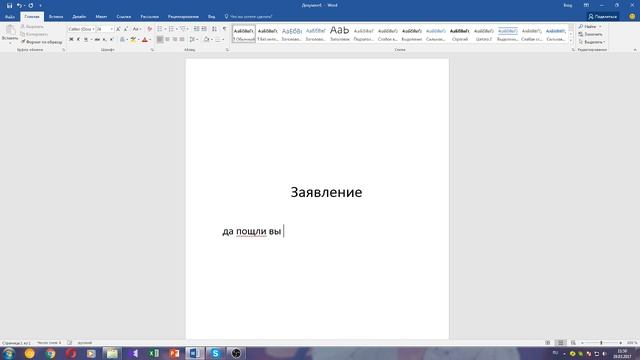Toggle strikethrough formatting

(97, 40)
